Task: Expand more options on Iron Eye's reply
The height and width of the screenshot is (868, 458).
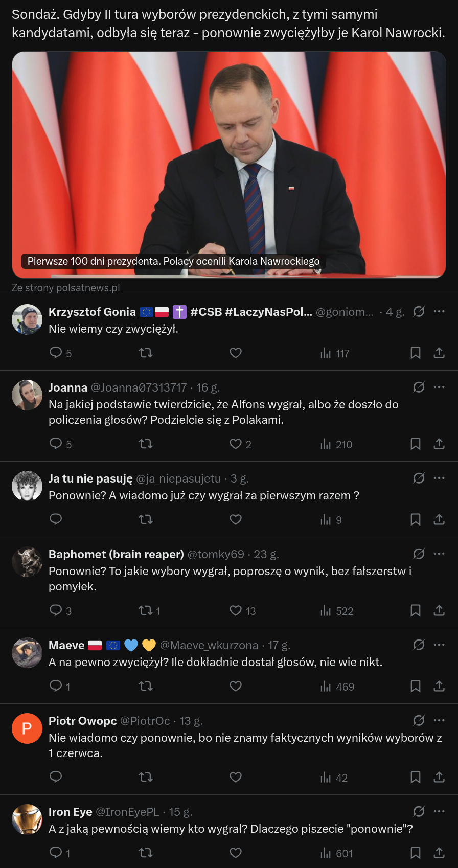Action: pos(439,811)
